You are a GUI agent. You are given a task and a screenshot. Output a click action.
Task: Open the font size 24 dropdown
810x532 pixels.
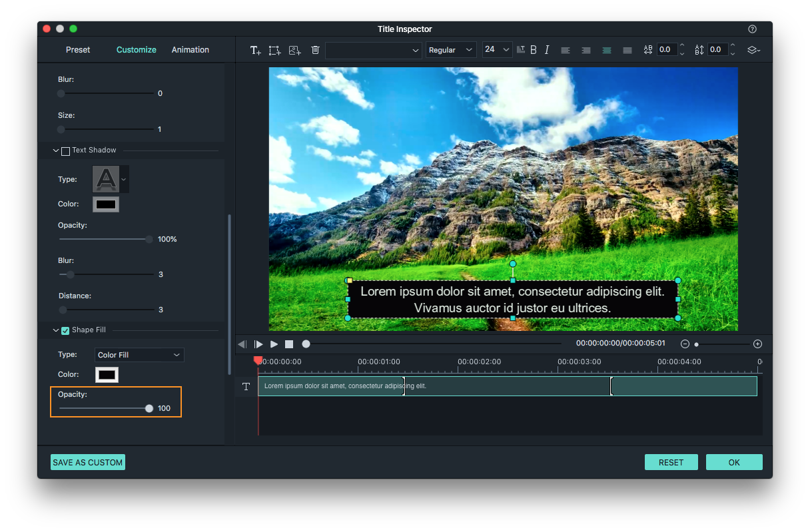click(x=497, y=50)
